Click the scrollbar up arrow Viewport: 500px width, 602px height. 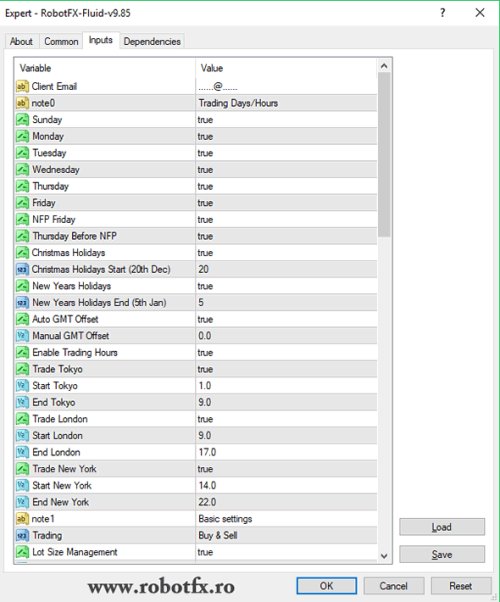[x=384, y=66]
